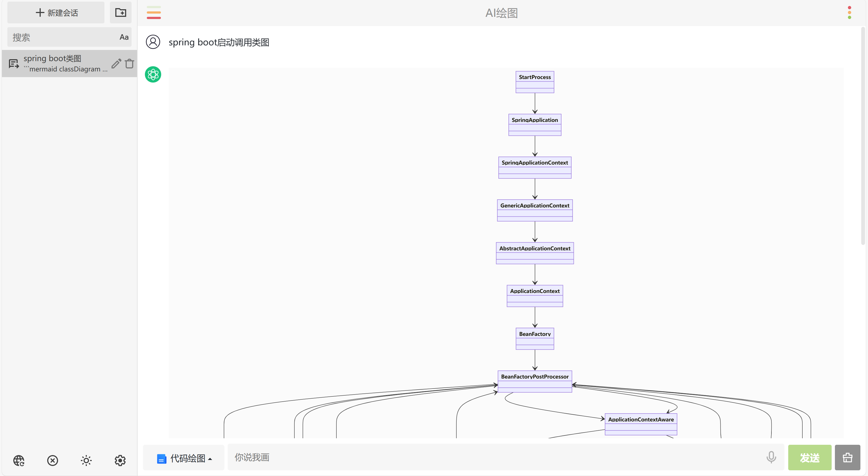Click the new folder icon
Image resolution: width=868 pixels, height=476 pixels.
120,13
